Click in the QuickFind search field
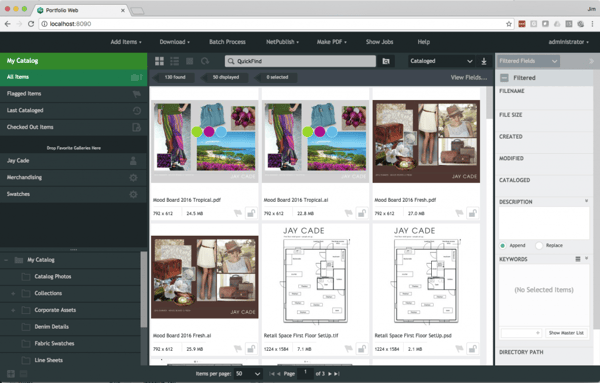 (x=300, y=61)
